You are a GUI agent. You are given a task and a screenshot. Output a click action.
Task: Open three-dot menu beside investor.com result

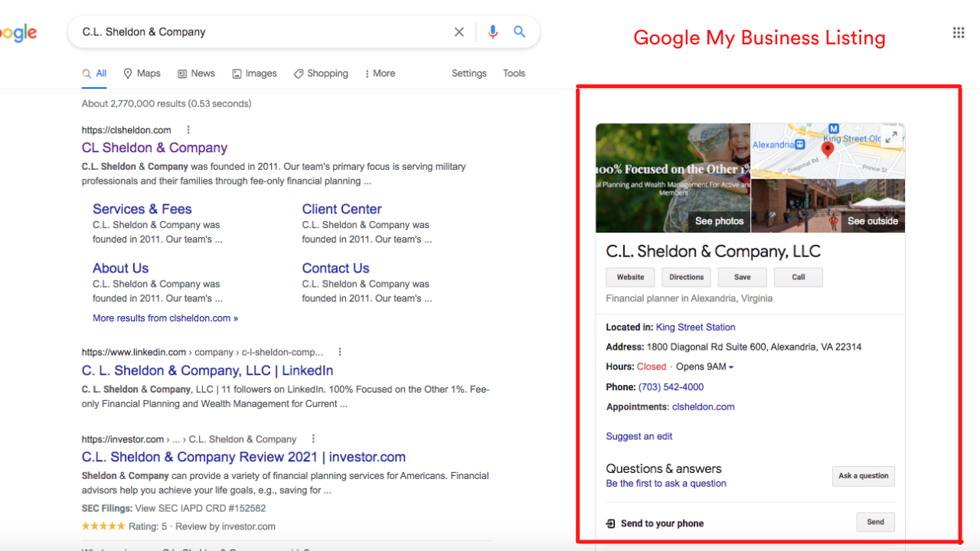313,439
